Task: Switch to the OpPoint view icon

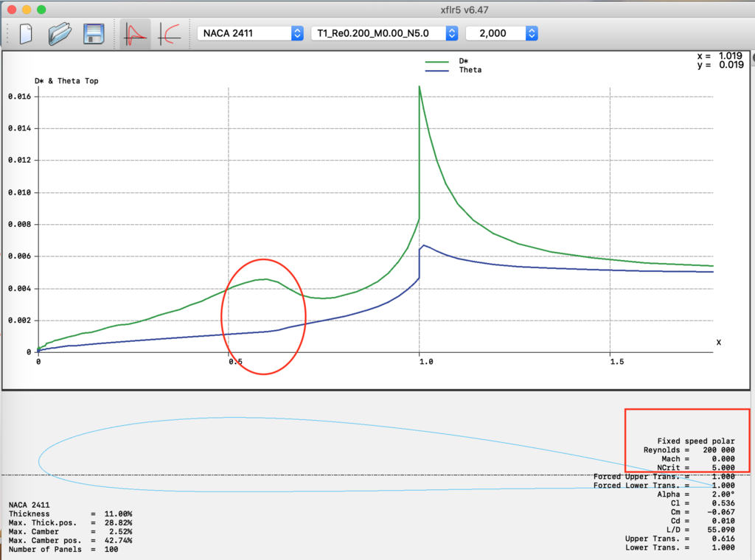Action: click(136, 34)
